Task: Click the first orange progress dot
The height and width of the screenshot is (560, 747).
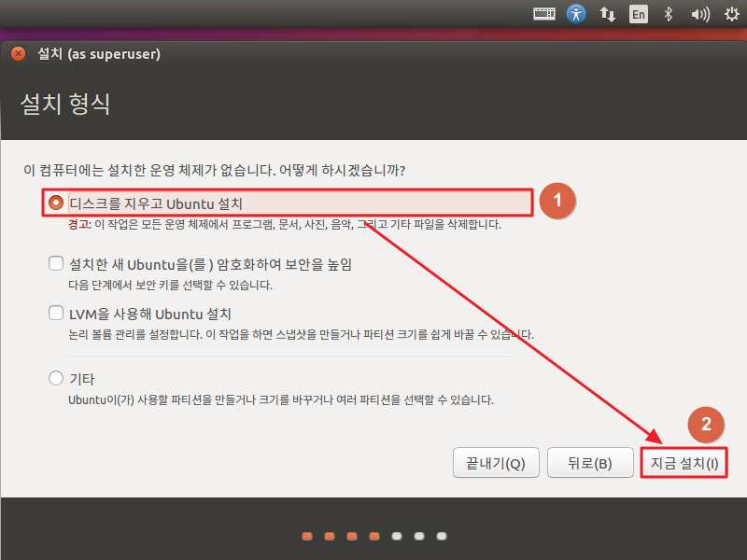Action: (x=307, y=536)
